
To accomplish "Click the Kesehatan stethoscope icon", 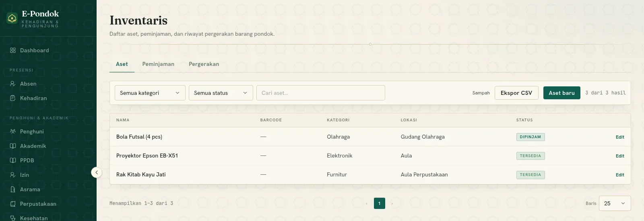I will tap(13, 218).
